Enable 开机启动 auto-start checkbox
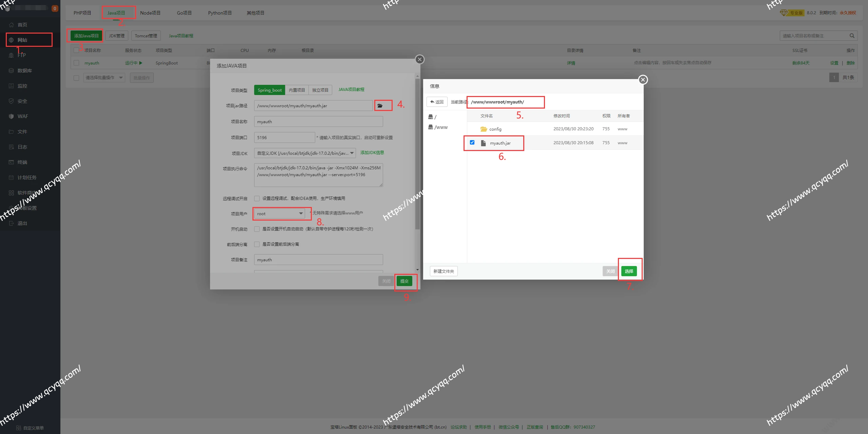 point(257,229)
